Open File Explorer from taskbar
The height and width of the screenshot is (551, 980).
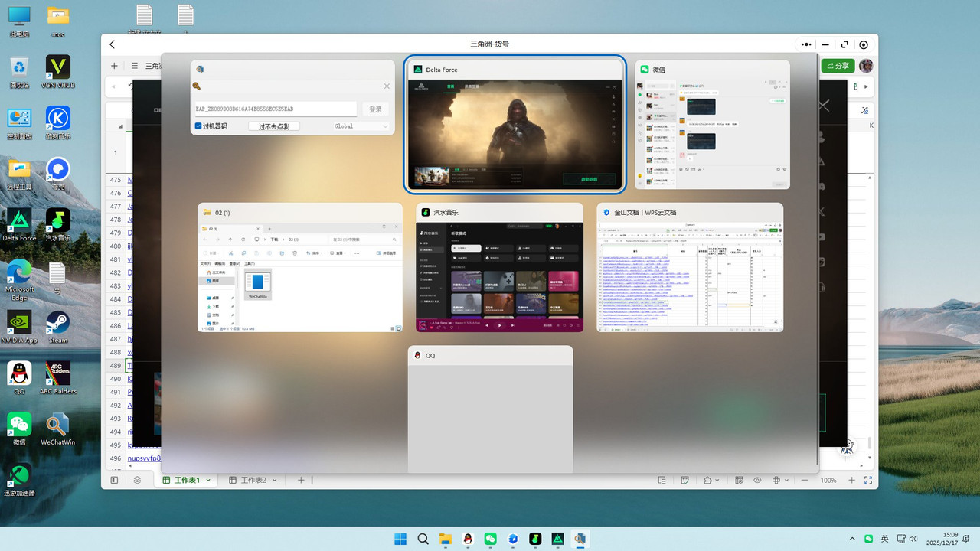(x=446, y=539)
